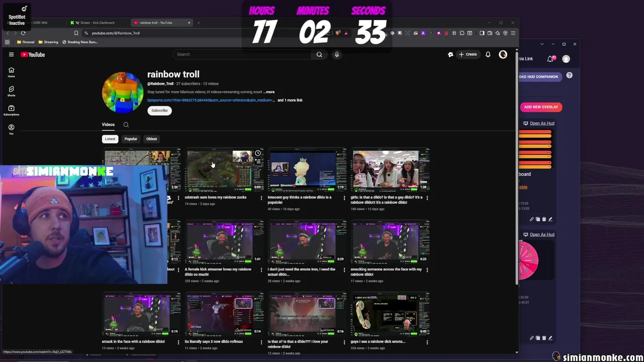Open the YouTube account avatar menu
This screenshot has height=362, width=644.
(503, 54)
